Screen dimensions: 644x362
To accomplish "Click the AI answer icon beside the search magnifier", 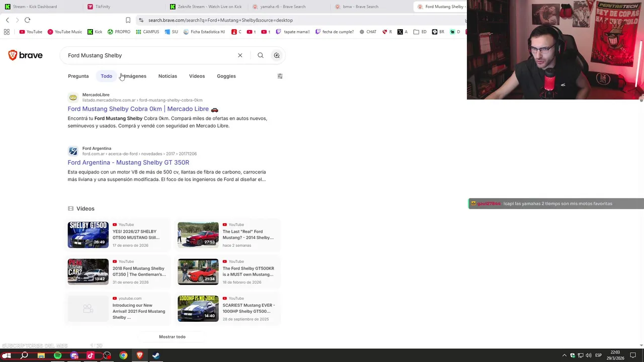I will [277, 55].
